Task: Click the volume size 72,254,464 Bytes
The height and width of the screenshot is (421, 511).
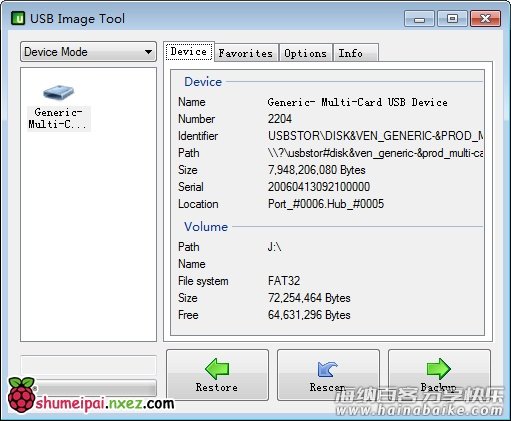Action: [x=309, y=298]
